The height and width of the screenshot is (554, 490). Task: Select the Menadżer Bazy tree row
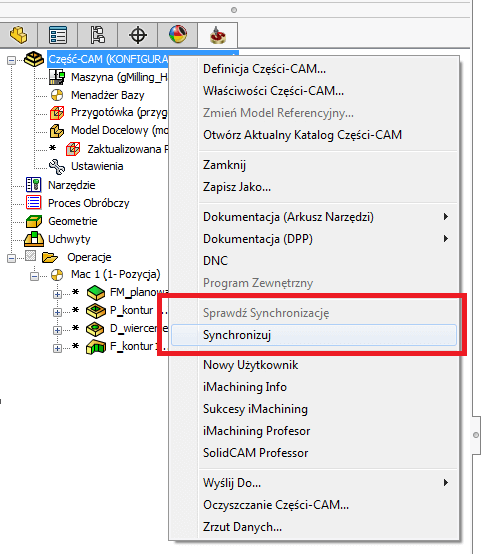click(108, 95)
